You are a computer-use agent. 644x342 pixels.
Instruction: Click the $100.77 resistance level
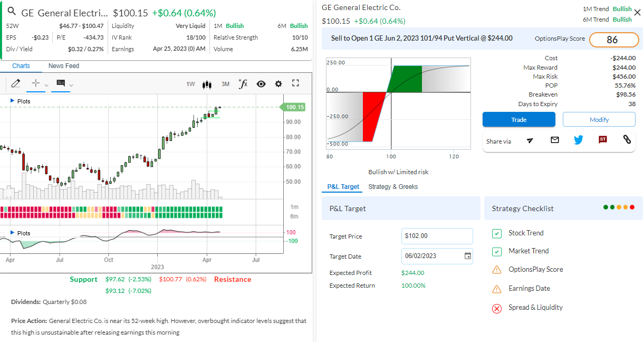(x=170, y=279)
